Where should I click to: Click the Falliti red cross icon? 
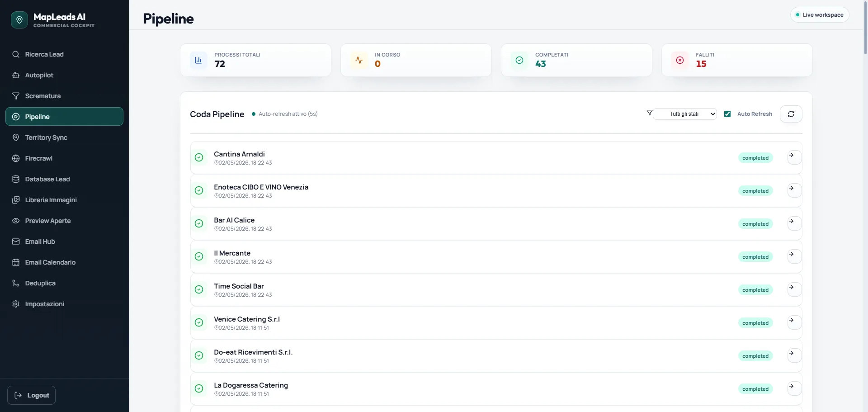click(680, 60)
